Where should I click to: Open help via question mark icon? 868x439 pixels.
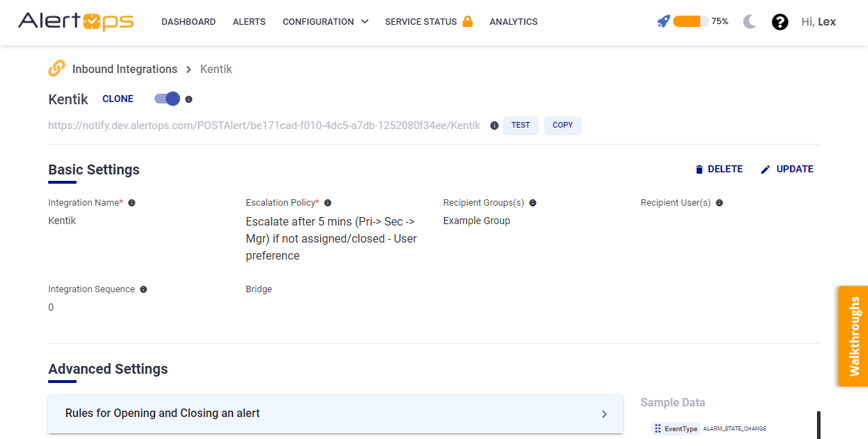[779, 22]
